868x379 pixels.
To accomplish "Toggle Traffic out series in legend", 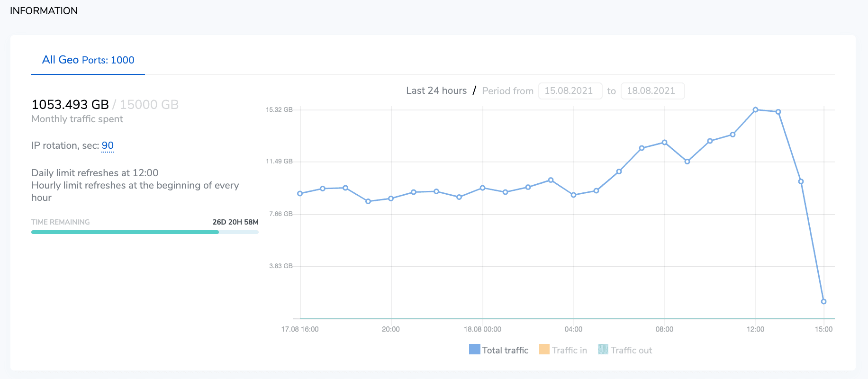I will point(625,350).
